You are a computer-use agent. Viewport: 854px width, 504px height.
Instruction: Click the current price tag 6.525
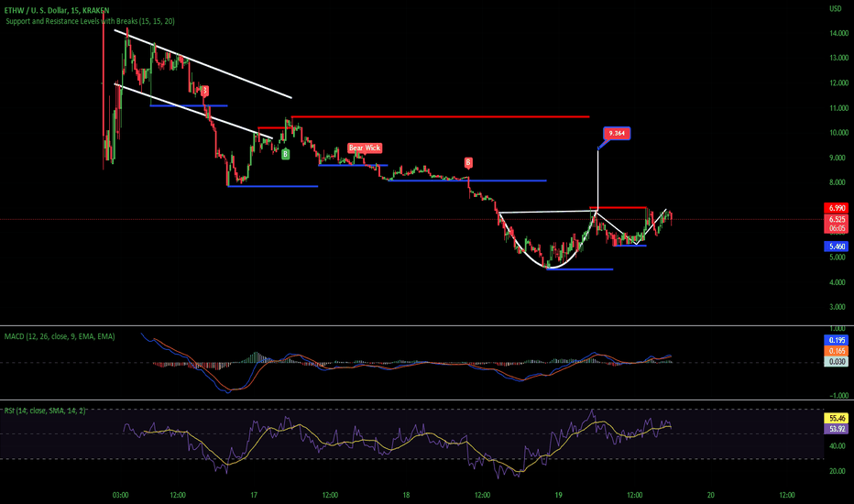tap(838, 220)
